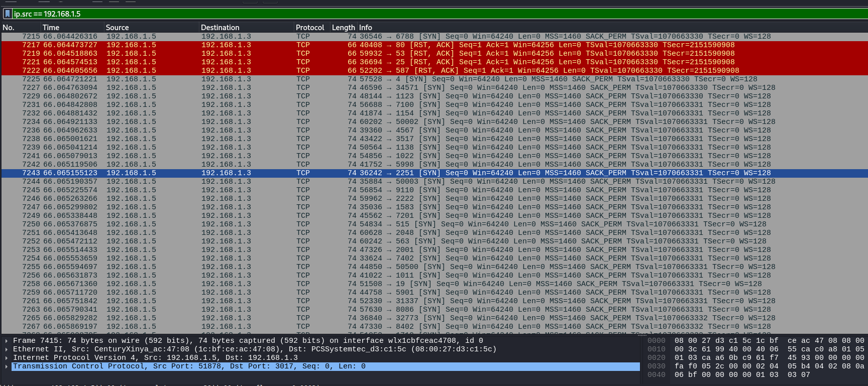Viewport: 868px width, 386px height.
Task: Expand the Frame 7415 detail row
Action: [6, 341]
